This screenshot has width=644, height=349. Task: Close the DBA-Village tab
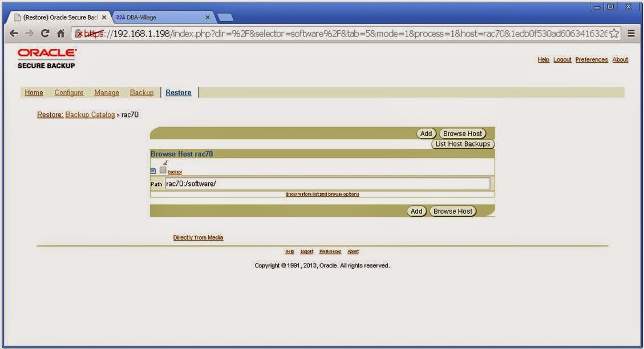(x=208, y=17)
